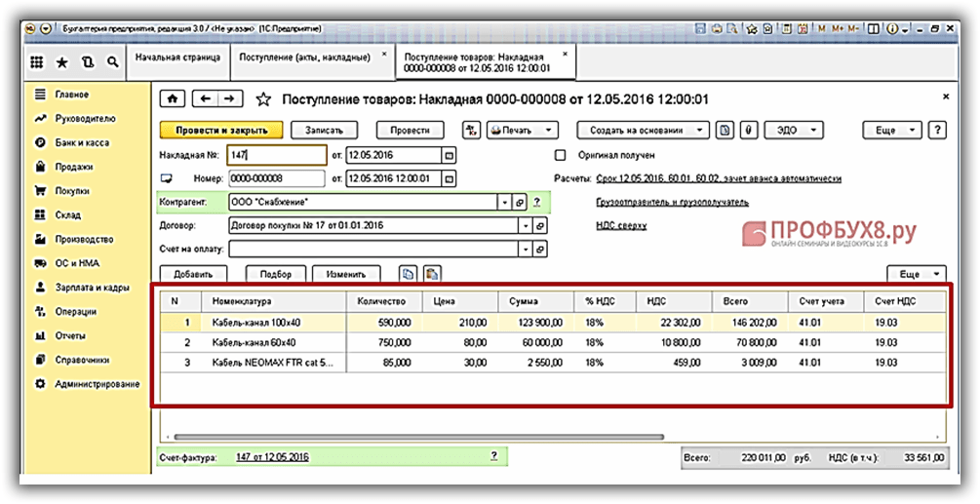This screenshot has width=980, height=504.
Task: Open calculator icon in title bar
Action: pyautogui.click(x=786, y=28)
